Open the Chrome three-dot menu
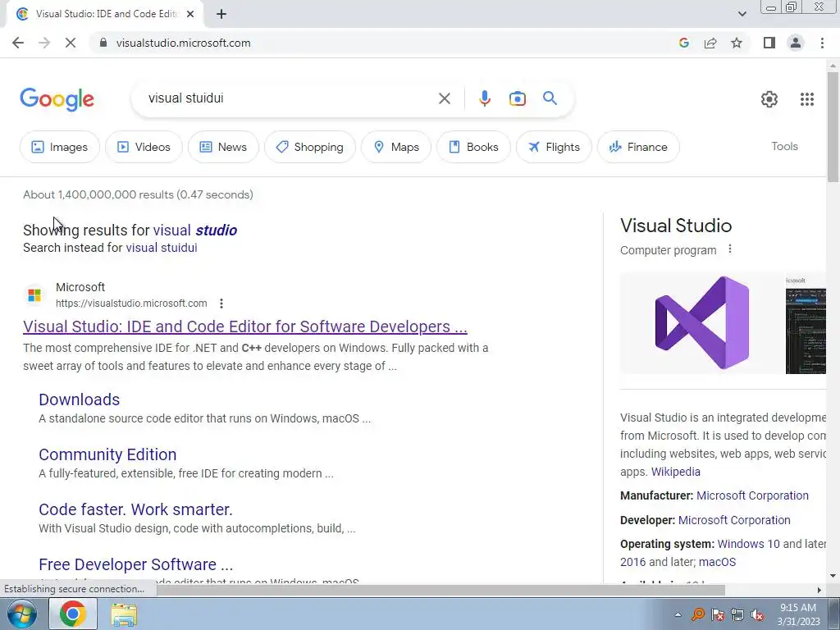Image resolution: width=840 pixels, height=630 pixels. point(822,43)
